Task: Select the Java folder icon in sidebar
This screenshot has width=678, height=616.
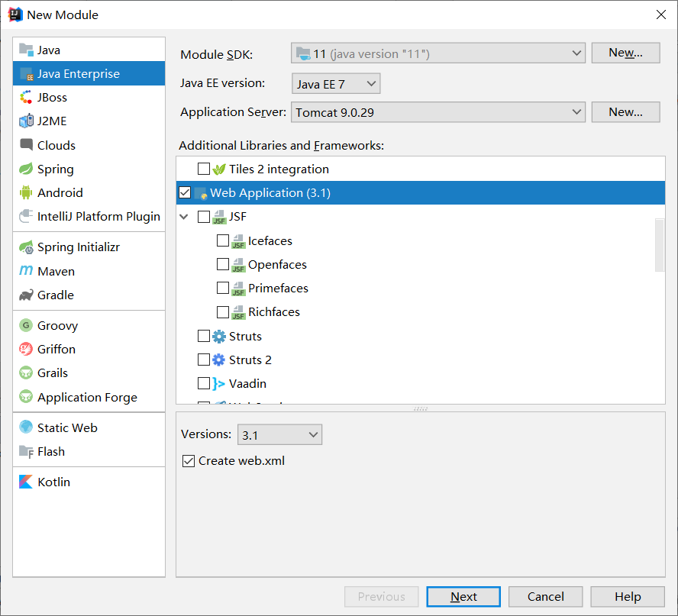Action: [x=26, y=50]
